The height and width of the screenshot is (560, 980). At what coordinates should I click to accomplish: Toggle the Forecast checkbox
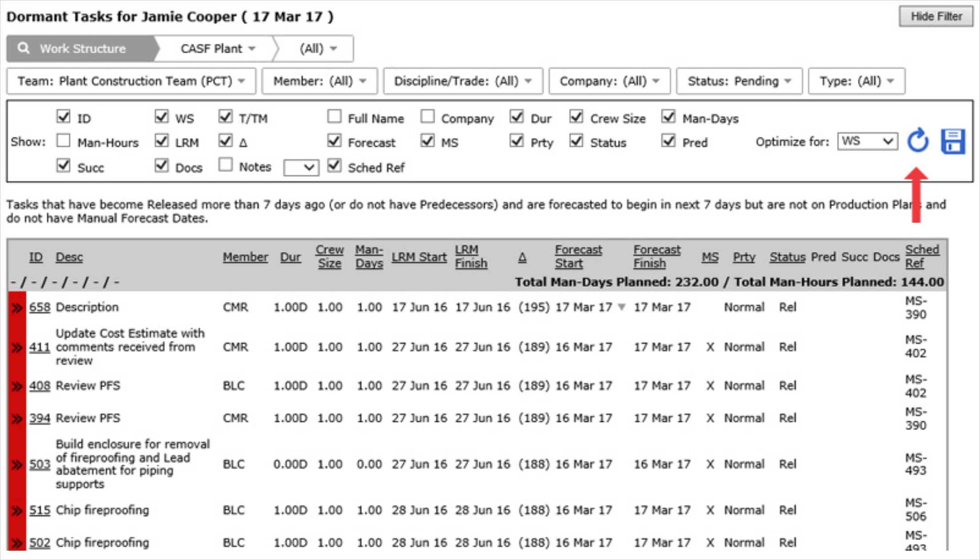pos(334,140)
